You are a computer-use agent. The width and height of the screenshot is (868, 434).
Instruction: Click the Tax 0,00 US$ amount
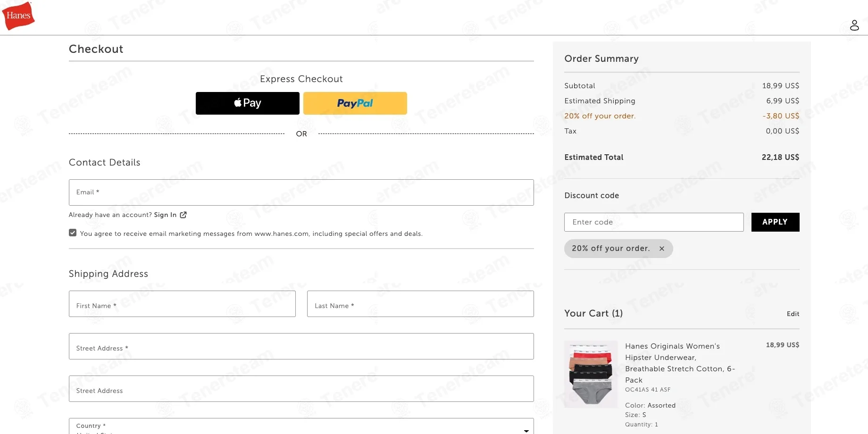click(783, 131)
